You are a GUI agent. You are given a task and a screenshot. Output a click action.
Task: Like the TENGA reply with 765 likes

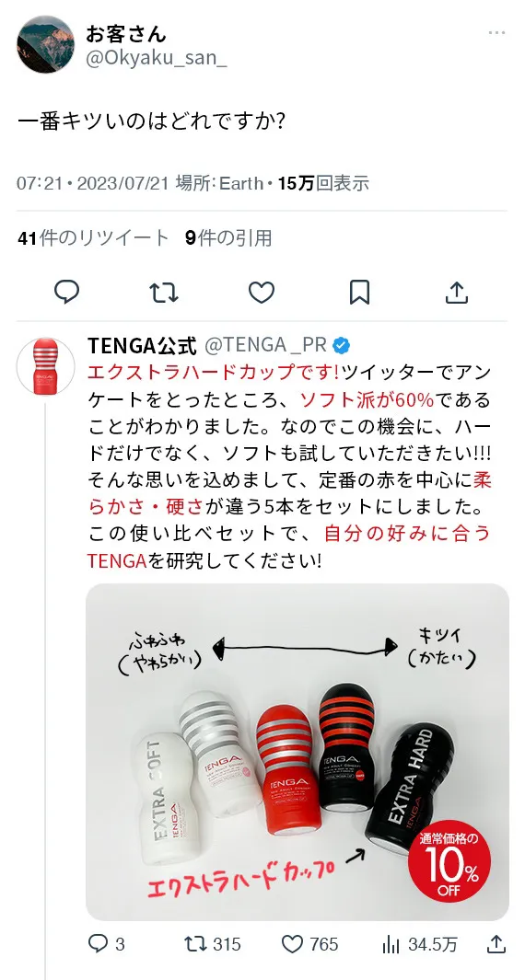(x=309, y=944)
